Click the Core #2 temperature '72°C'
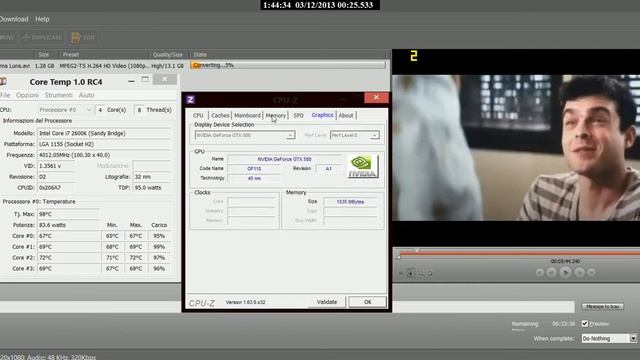This screenshot has height=360, width=640. 45,258
